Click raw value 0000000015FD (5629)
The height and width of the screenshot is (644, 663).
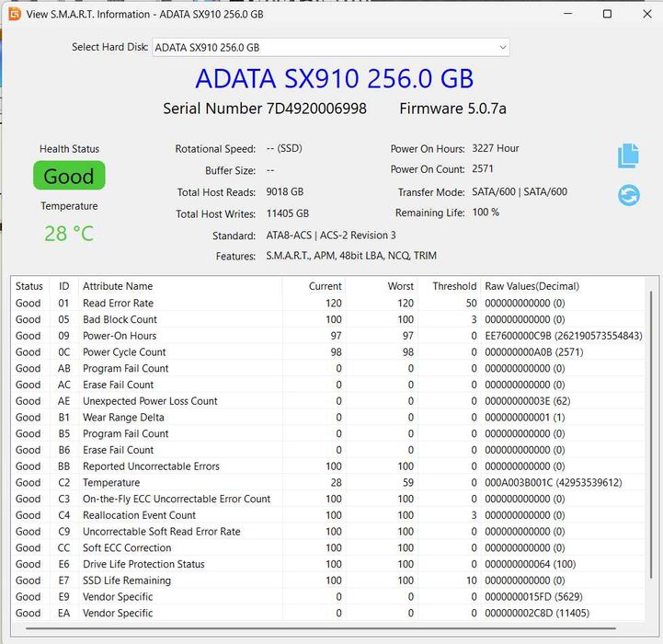click(533, 596)
